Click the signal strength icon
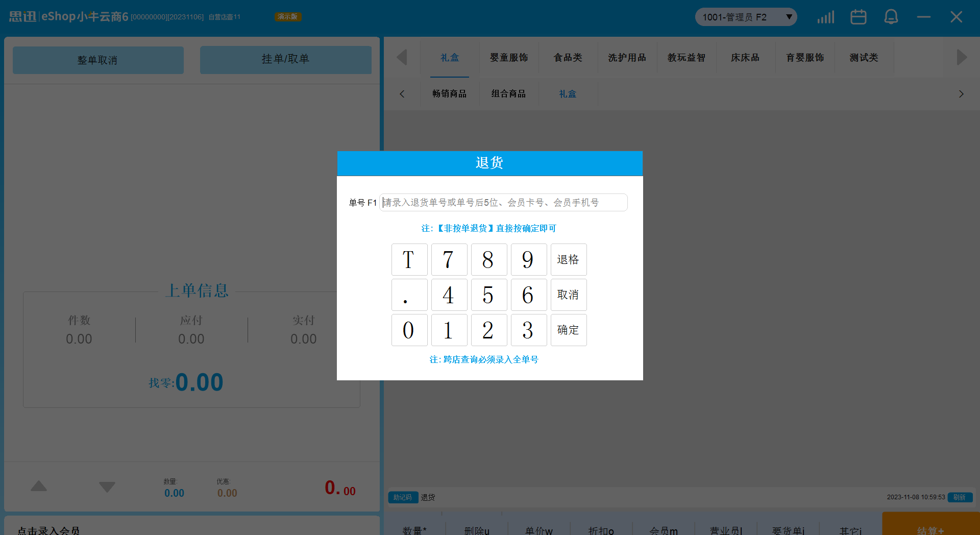Screen dimensions: 980x535 (x=825, y=17)
